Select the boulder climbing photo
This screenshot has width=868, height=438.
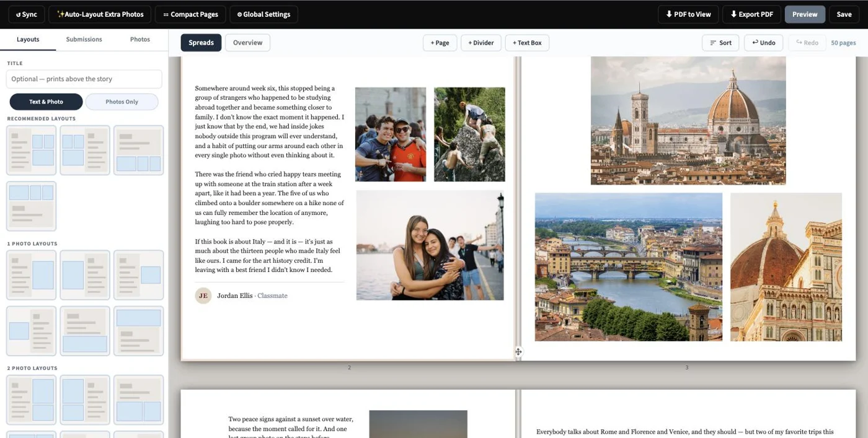click(x=469, y=134)
